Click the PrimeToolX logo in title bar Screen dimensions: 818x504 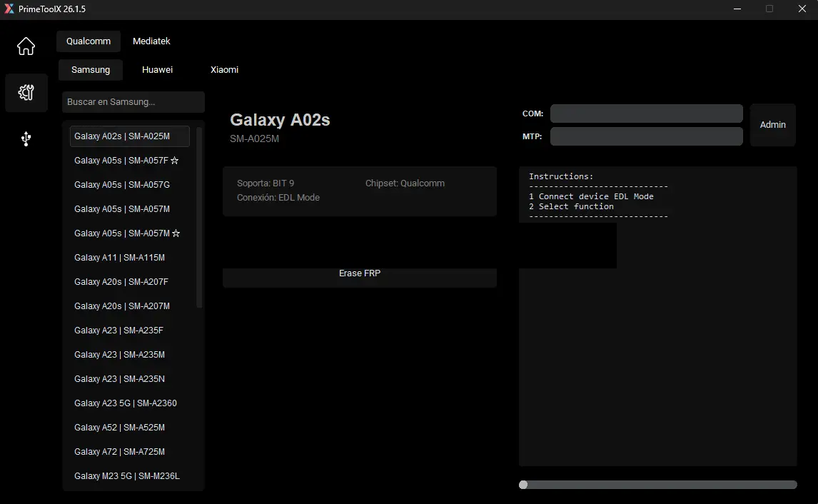9,9
